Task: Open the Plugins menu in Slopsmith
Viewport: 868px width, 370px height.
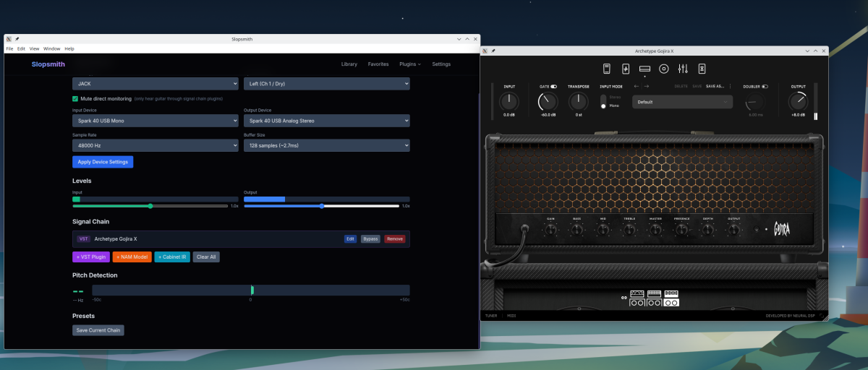Action: click(409, 64)
